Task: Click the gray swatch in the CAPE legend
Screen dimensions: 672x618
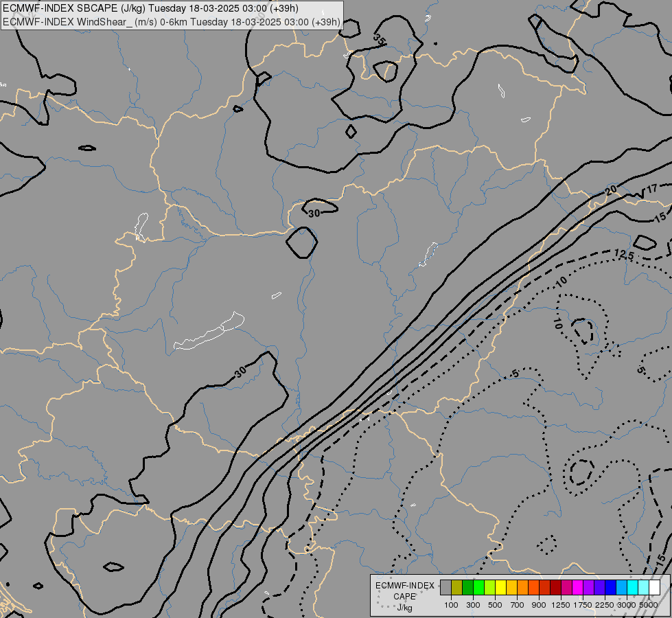Action: click(445, 587)
